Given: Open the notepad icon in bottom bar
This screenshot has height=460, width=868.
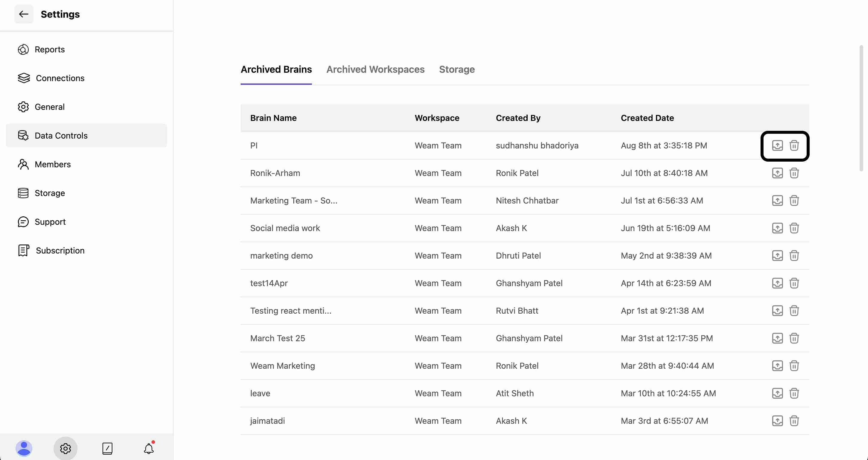Looking at the screenshot, I should coord(107,449).
